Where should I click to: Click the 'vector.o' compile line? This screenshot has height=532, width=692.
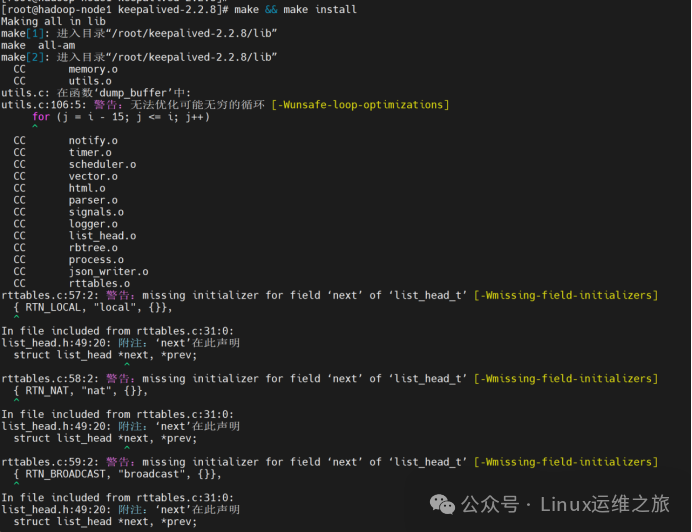click(x=66, y=176)
